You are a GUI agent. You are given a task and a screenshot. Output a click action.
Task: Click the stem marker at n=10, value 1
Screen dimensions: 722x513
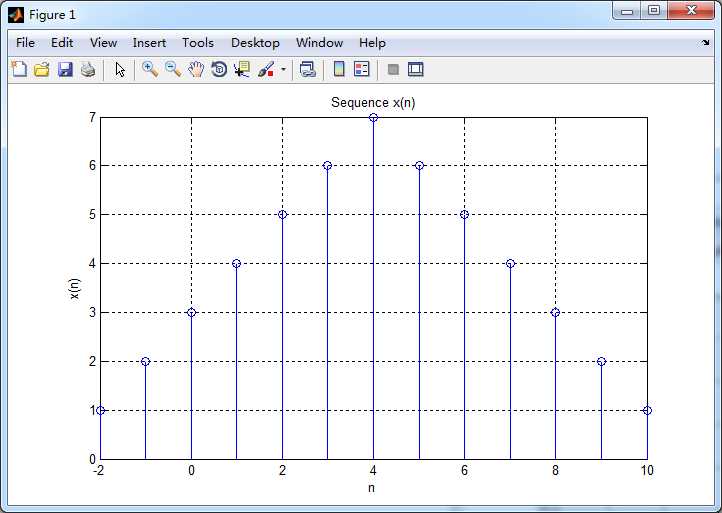(x=647, y=410)
